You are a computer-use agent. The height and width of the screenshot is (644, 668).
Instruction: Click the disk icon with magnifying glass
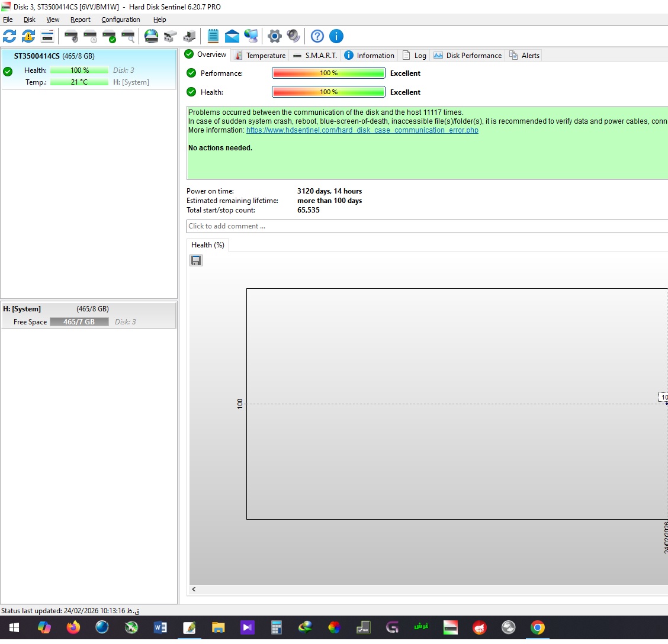[x=128, y=36]
